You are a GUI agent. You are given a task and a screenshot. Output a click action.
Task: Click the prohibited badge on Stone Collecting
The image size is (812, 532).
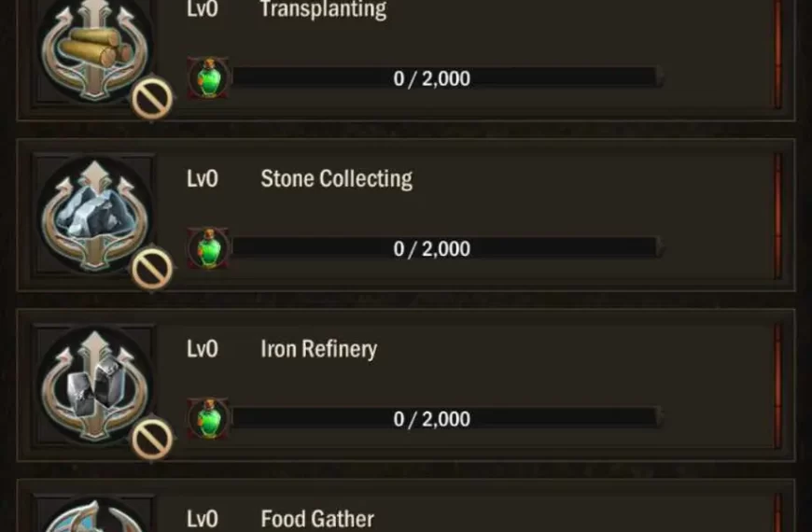point(151,270)
